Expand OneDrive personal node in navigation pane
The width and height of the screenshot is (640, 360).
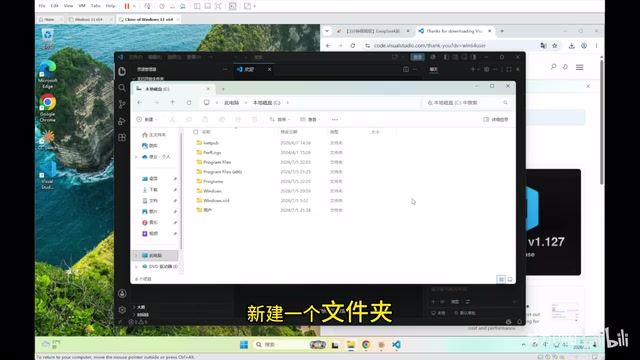click(x=136, y=157)
